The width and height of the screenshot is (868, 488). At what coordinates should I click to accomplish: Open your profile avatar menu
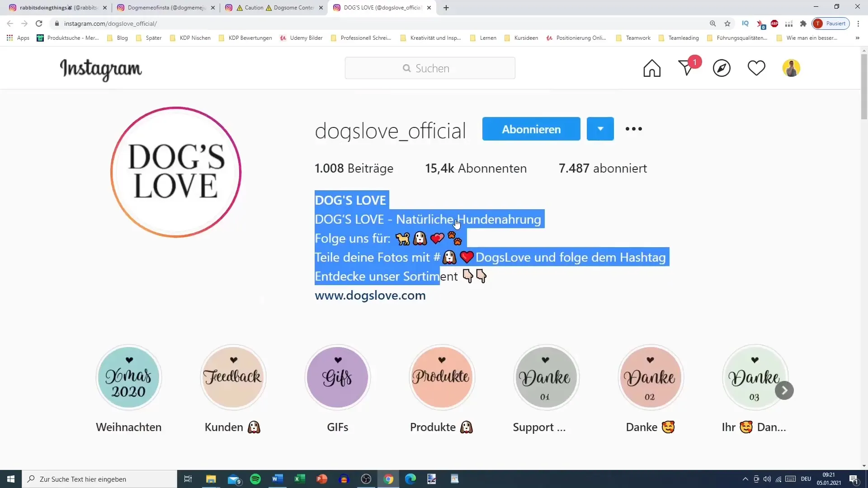coord(791,68)
